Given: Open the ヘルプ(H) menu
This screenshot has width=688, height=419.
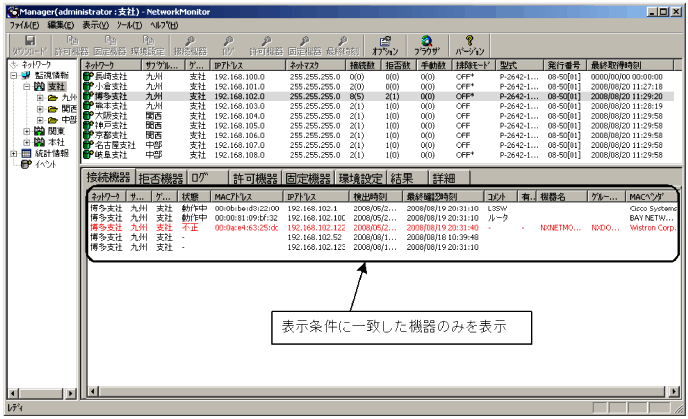Looking at the screenshot, I should coord(164,25).
